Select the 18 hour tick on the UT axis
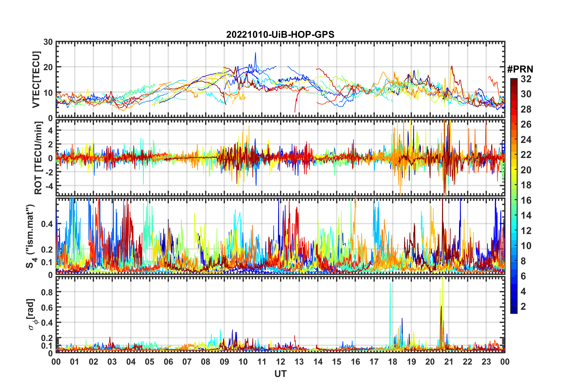This screenshot has height=392, width=561. [393, 362]
